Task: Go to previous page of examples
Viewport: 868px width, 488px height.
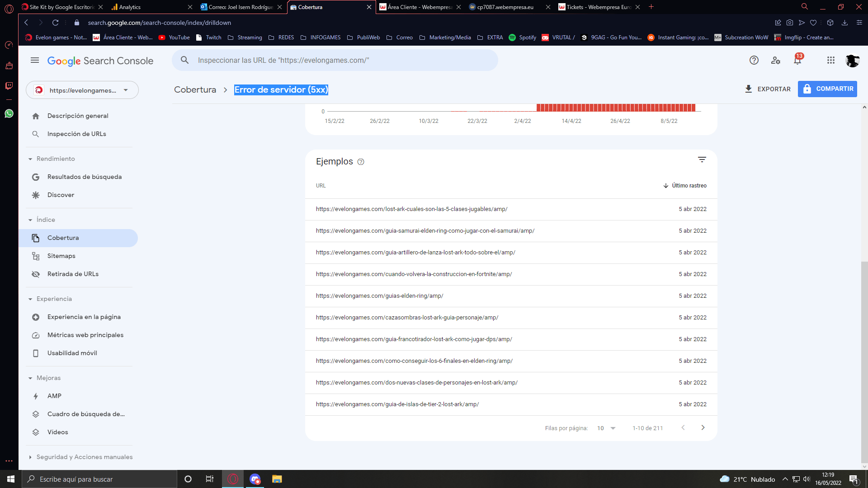Action: pos(683,428)
